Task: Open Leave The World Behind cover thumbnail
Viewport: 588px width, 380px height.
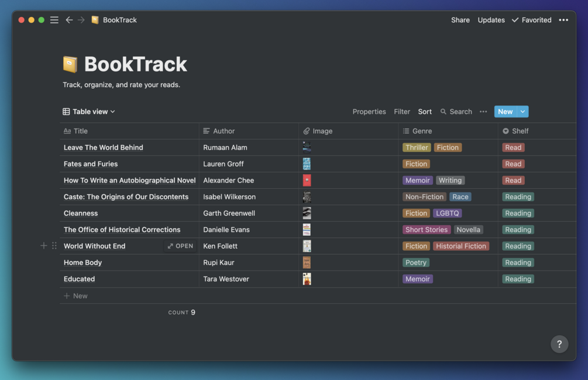Action: [307, 147]
